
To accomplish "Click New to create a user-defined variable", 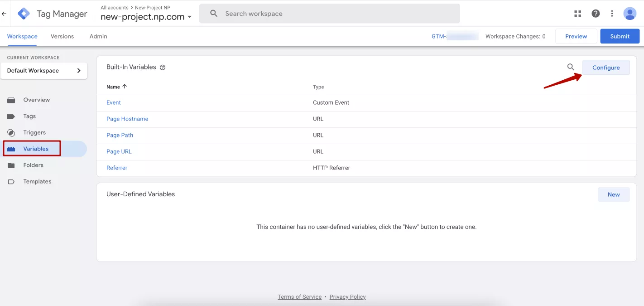I will coord(614,194).
